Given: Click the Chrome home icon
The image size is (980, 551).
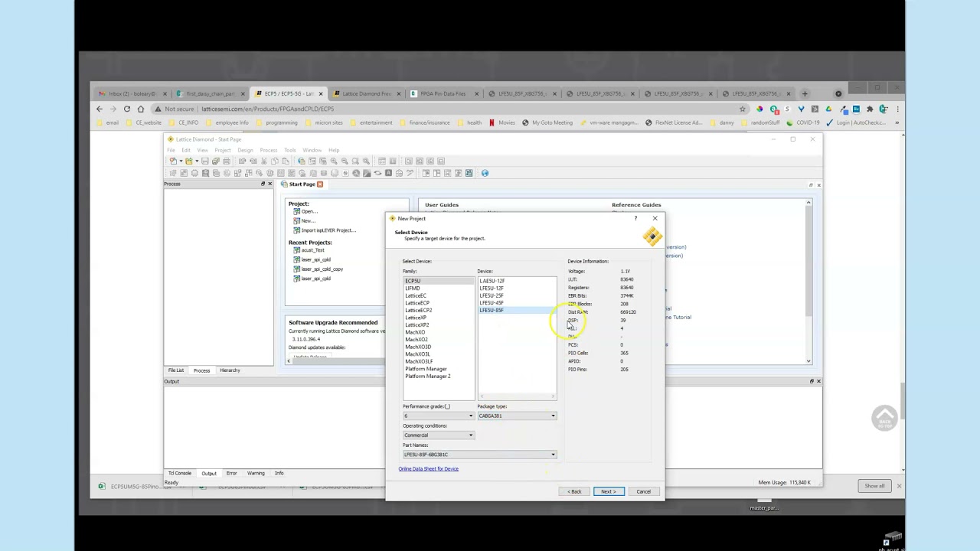Looking at the screenshot, I should coord(141,109).
